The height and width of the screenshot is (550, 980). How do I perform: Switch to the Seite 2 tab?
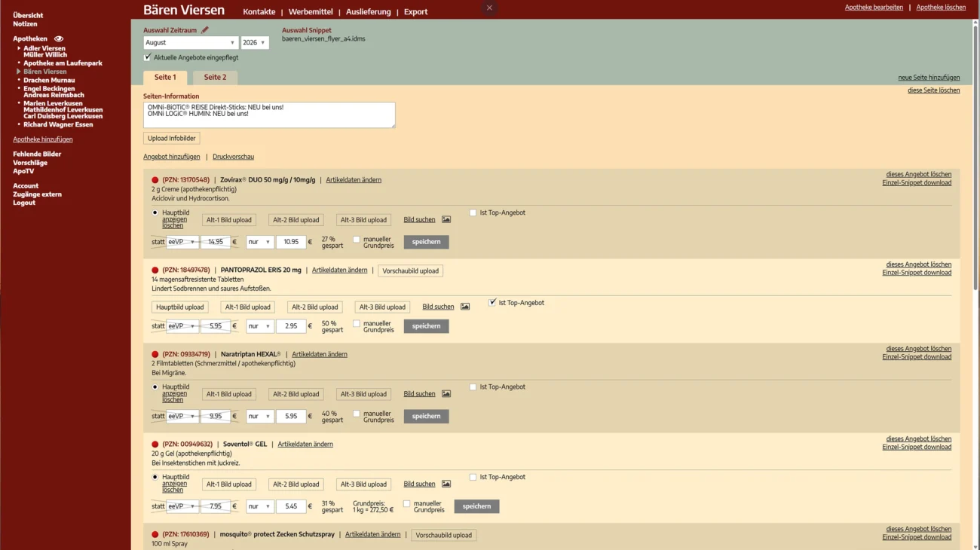[x=215, y=78]
